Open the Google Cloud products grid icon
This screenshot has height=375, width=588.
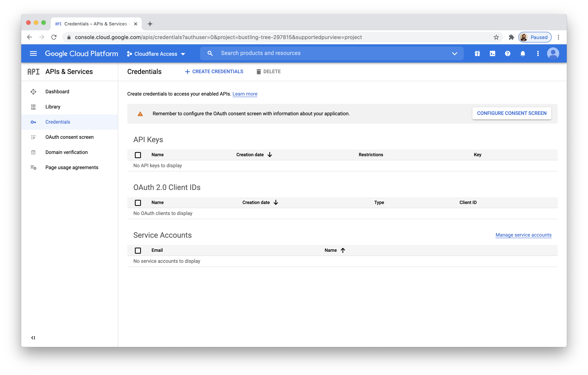477,53
